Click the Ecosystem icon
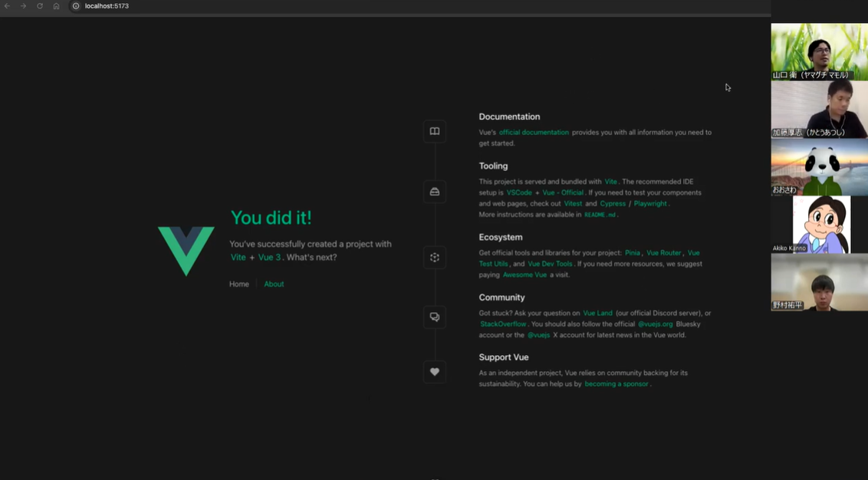This screenshot has width=868, height=480. pyautogui.click(x=435, y=258)
